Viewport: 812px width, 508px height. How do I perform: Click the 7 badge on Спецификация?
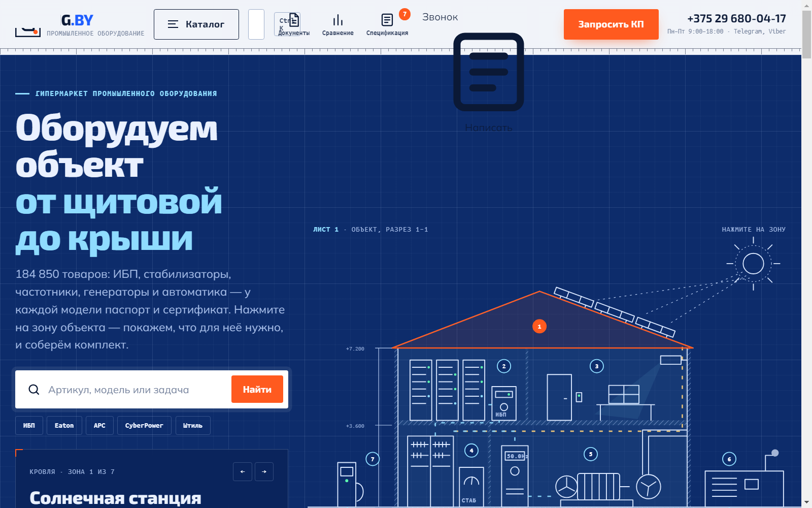(404, 14)
